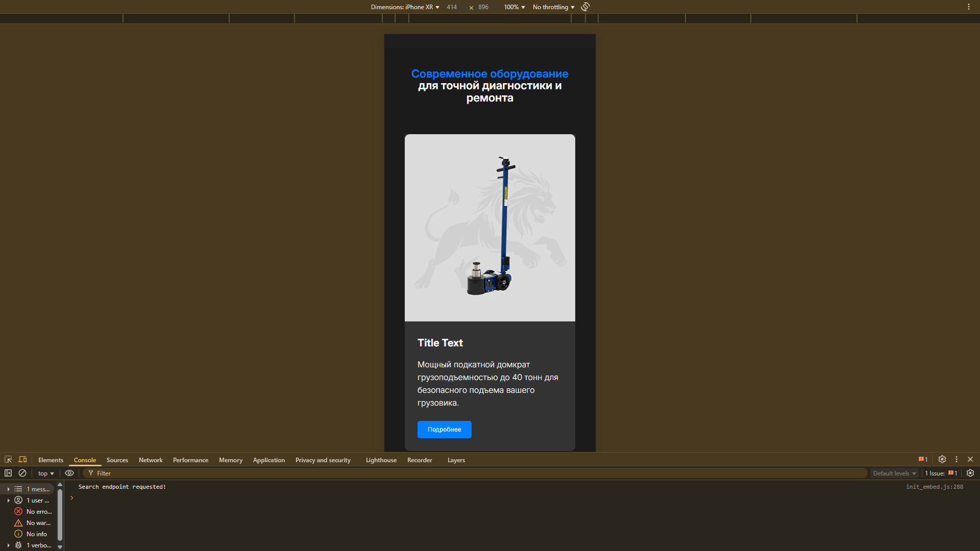Switch to the Network tab
The image size is (980, 551).
coord(151,460)
